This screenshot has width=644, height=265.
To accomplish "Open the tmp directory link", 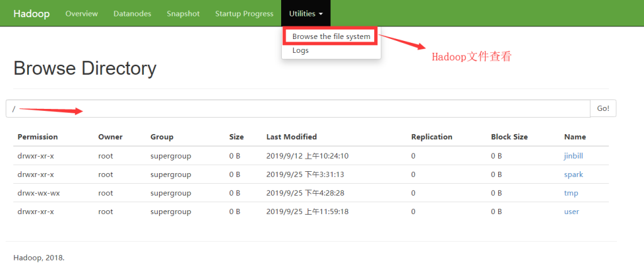I will coord(571,193).
